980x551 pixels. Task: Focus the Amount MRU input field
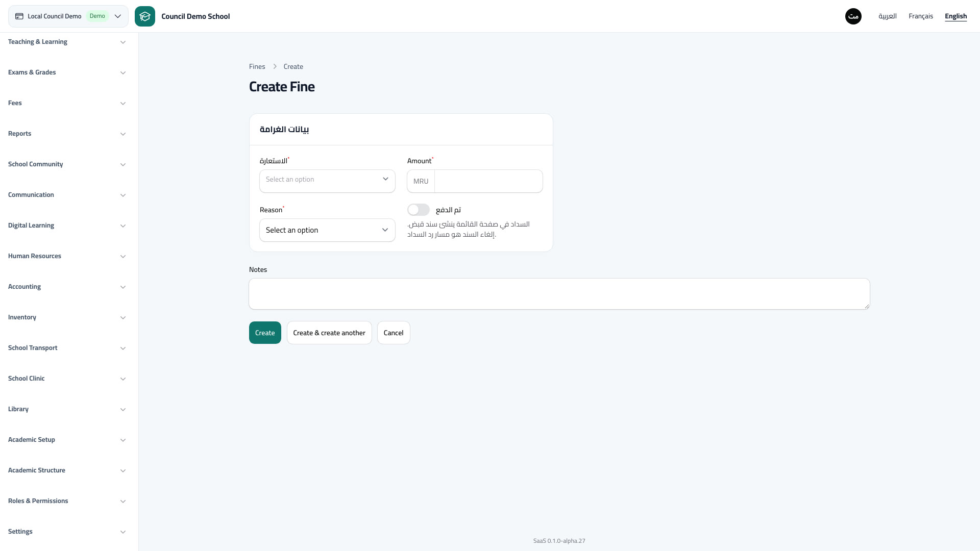point(488,181)
